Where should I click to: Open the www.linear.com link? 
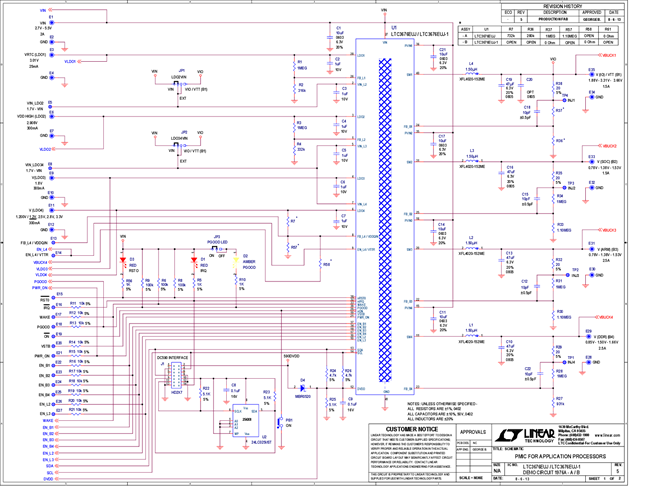[x=608, y=436]
